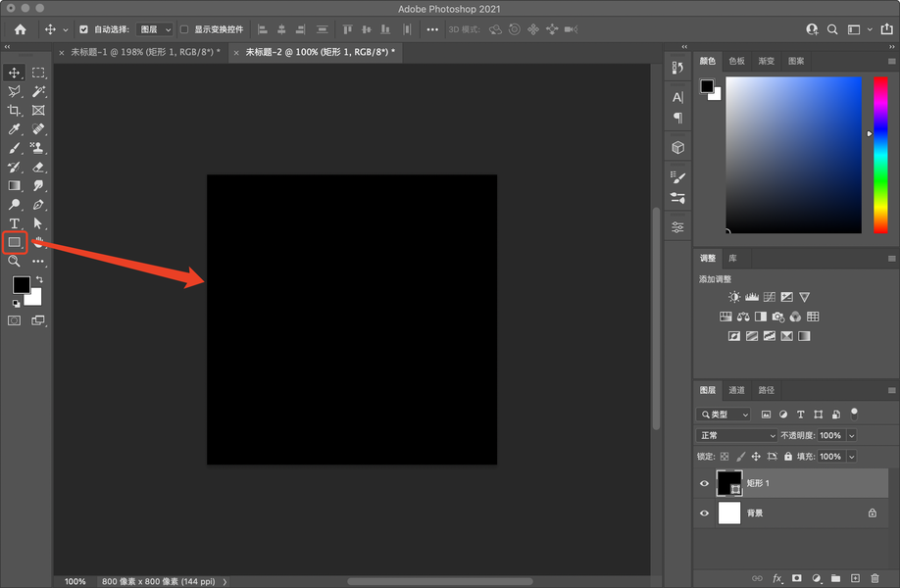
Task: Open the Layers panel options menu
Action: click(x=891, y=390)
